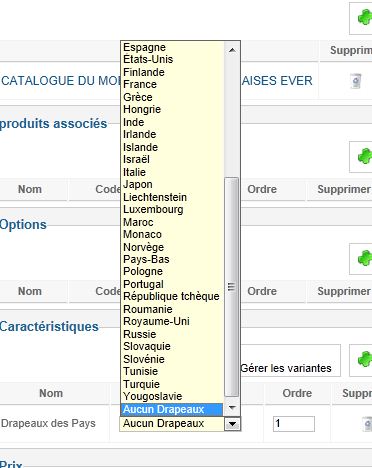Click Supprimer column header in produits associés
The width and height of the screenshot is (372, 468).
click(344, 189)
